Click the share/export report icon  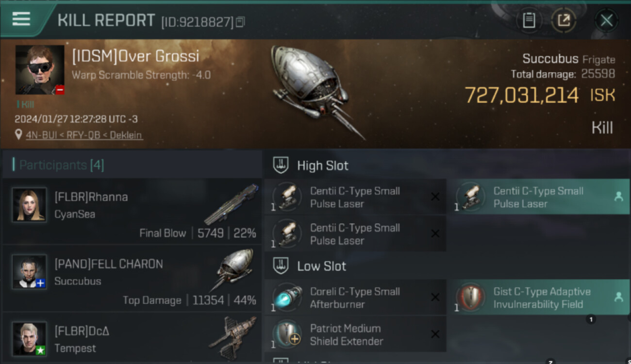click(x=564, y=20)
